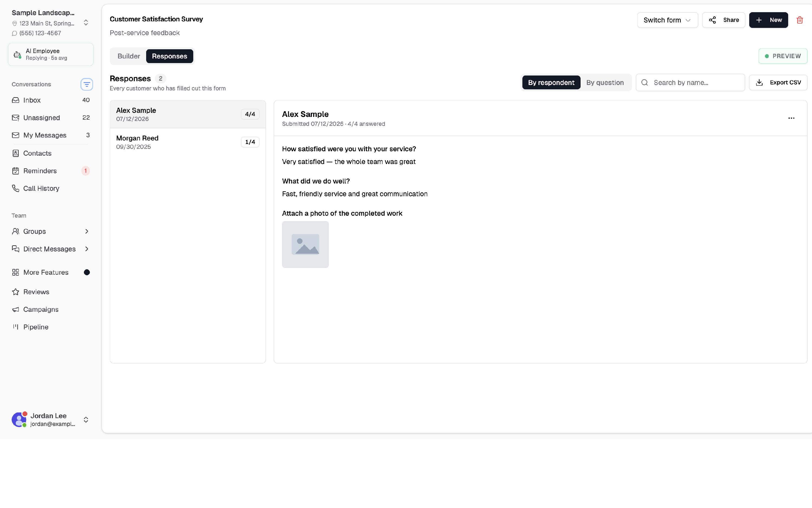
Task: Click the Export CSV button
Action: point(778,83)
